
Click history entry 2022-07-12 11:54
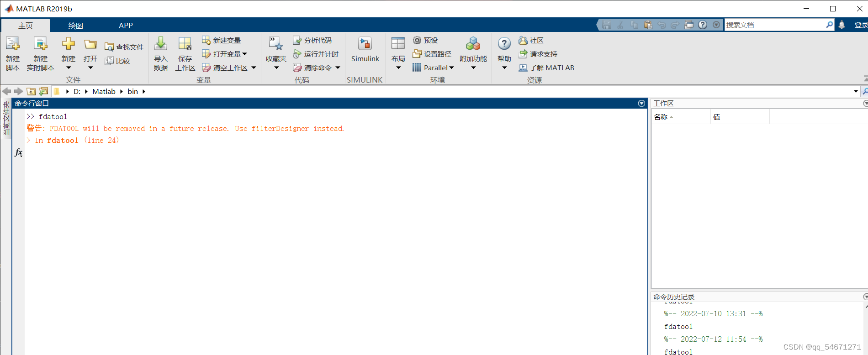pyautogui.click(x=713, y=339)
